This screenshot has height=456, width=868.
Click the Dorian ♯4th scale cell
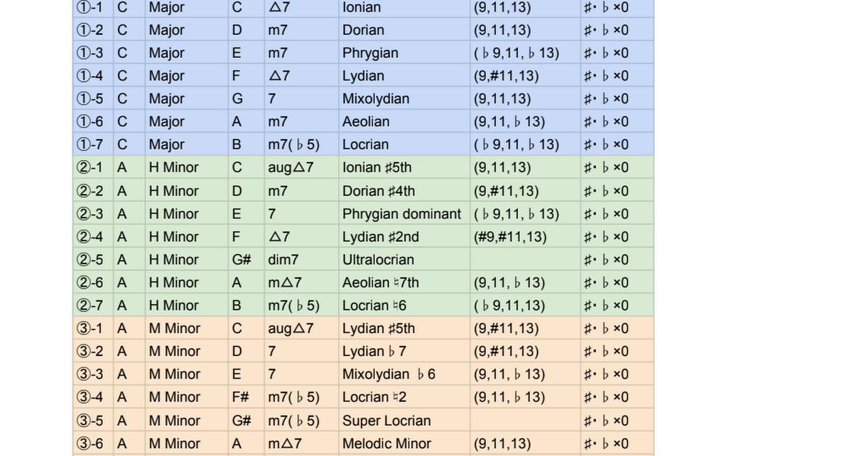pos(403,191)
